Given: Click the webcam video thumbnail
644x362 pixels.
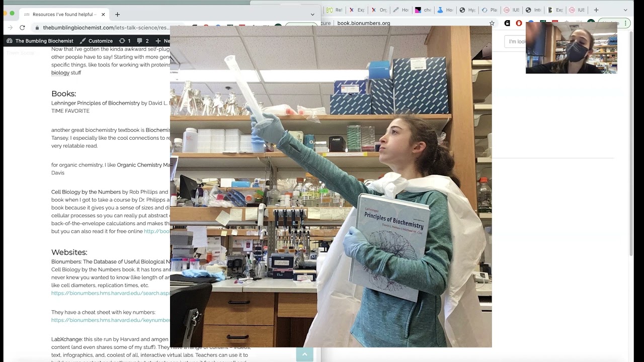Looking at the screenshot, I should click(571, 48).
